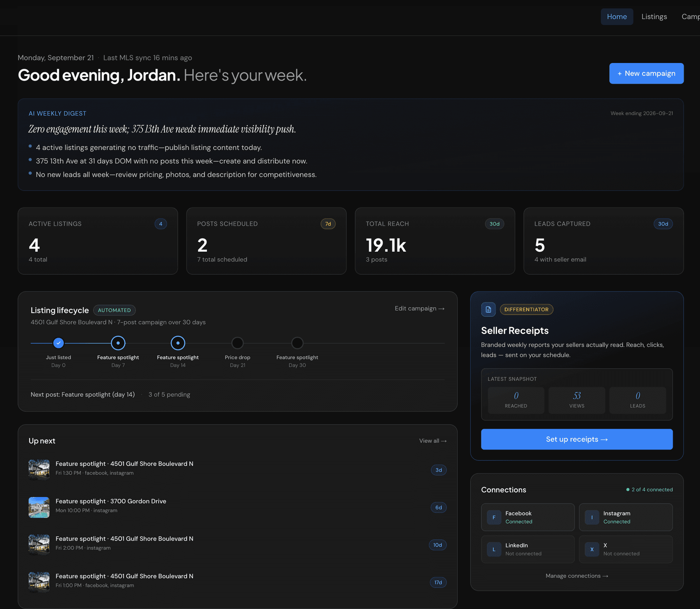Click the '2 of 4 connected' status

649,490
